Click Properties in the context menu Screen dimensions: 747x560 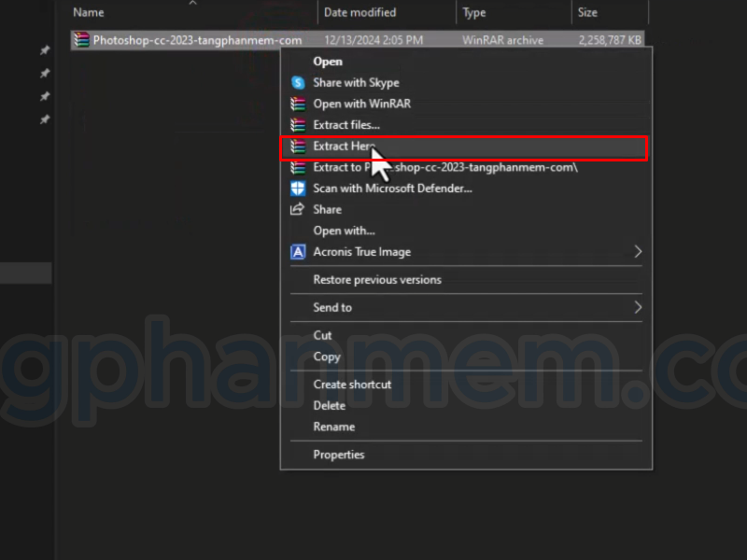point(339,455)
